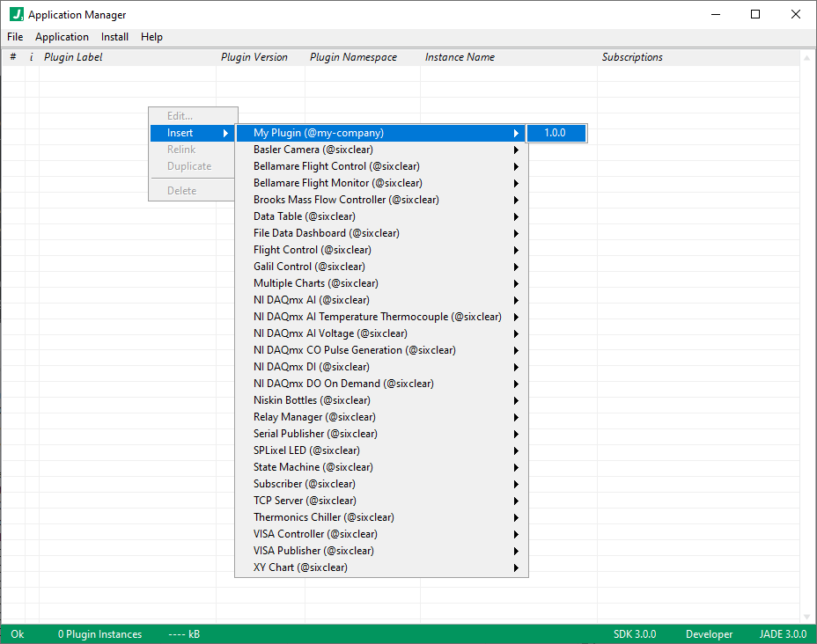Click the scrollbar up arrow
817x644 pixels.
pos(806,56)
